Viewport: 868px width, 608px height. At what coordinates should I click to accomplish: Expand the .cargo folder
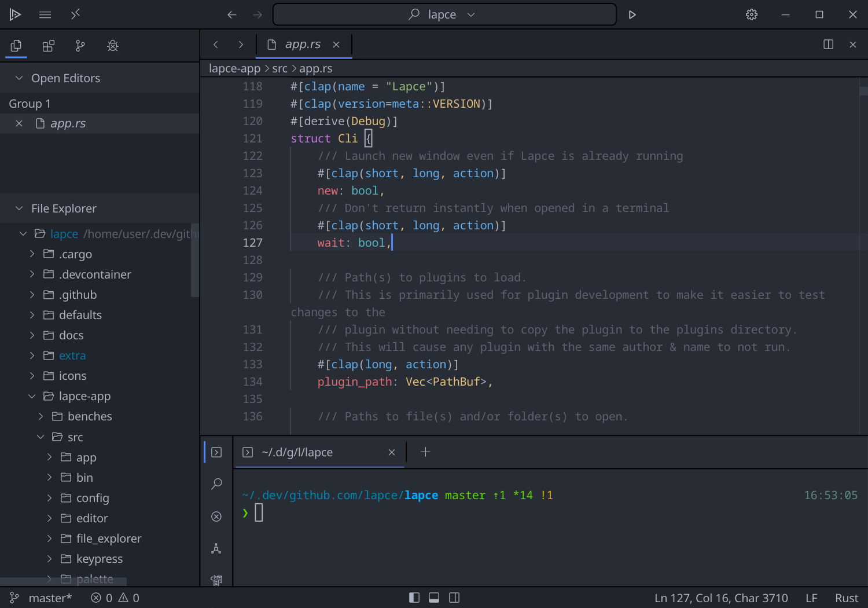tap(32, 254)
